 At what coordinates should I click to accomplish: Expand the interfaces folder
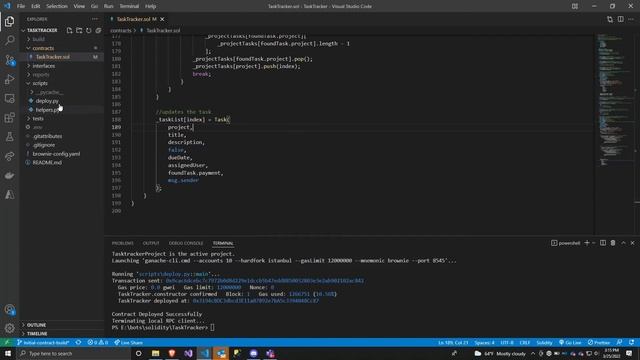pyautogui.click(x=44, y=66)
